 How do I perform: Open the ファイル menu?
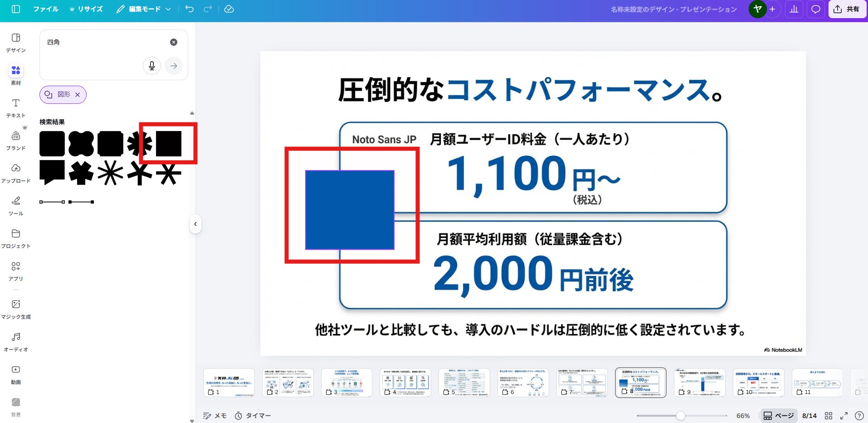click(45, 9)
